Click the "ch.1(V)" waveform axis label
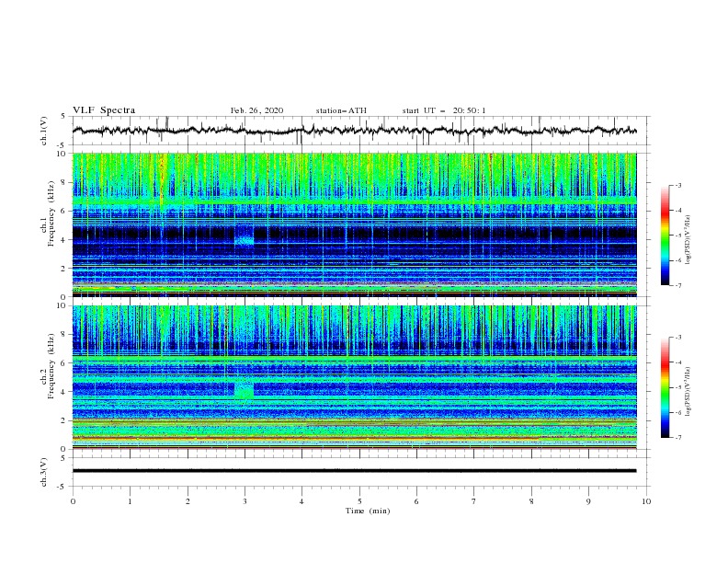The width and height of the screenshot is (728, 563). (44, 131)
